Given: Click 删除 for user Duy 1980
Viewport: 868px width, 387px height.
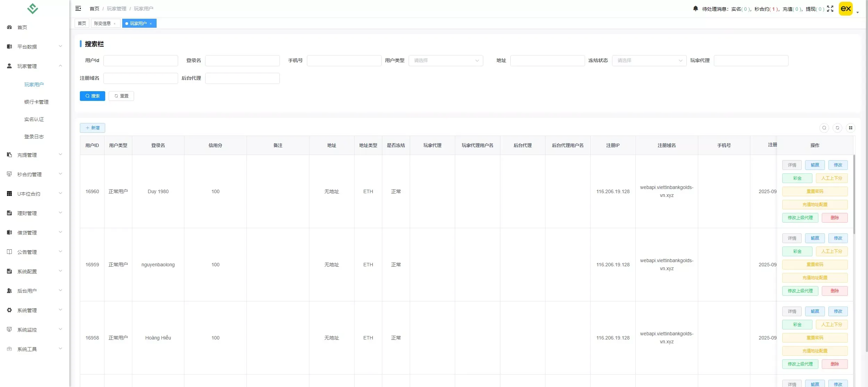Looking at the screenshot, I should (x=835, y=218).
